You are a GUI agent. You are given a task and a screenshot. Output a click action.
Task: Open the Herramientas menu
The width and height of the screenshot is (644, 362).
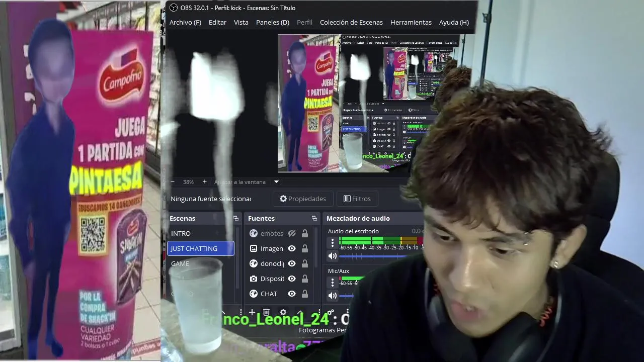[x=411, y=22]
